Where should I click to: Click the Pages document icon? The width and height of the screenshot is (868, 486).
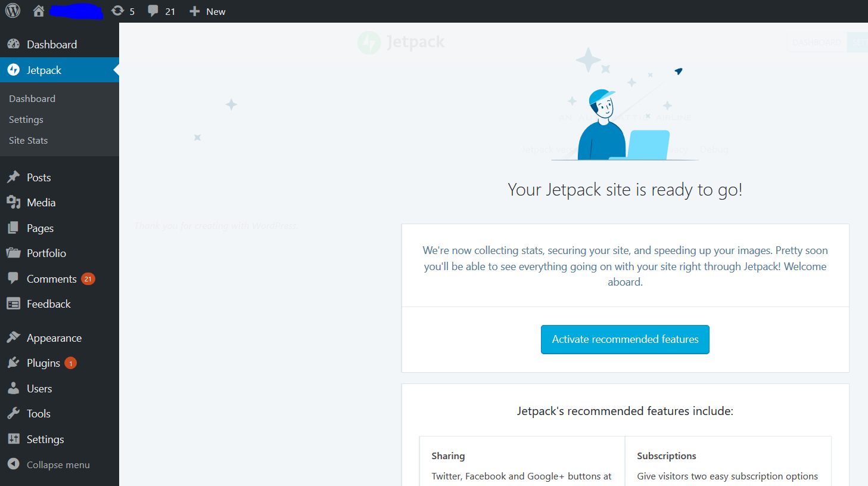(13, 228)
